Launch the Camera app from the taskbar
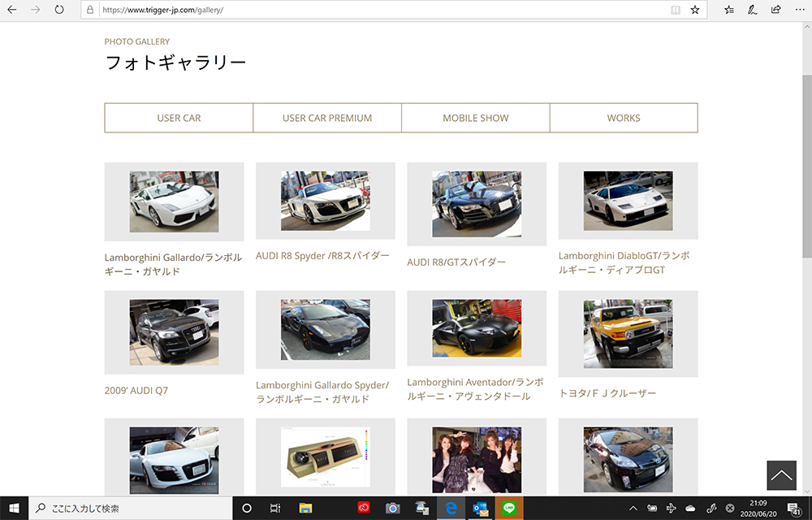 click(x=392, y=508)
